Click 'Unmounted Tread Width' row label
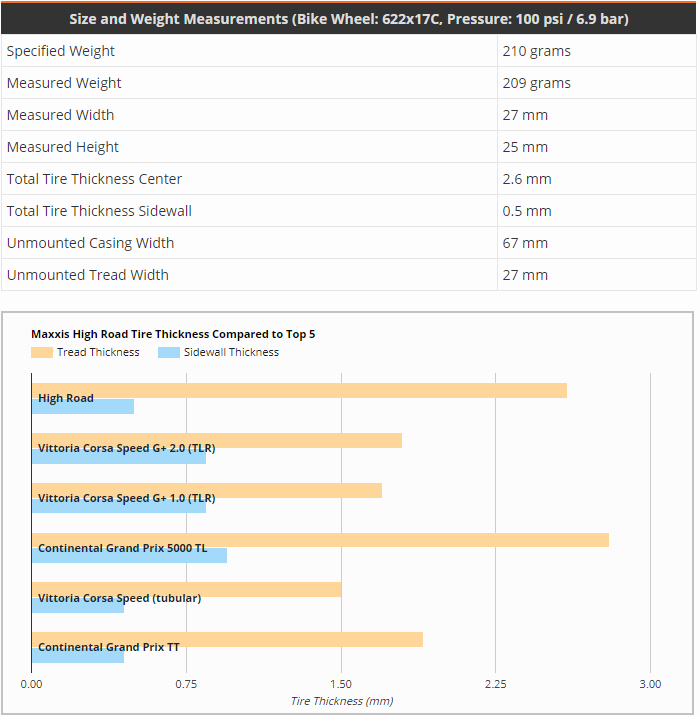This screenshot has height=717, width=700. click(87, 275)
